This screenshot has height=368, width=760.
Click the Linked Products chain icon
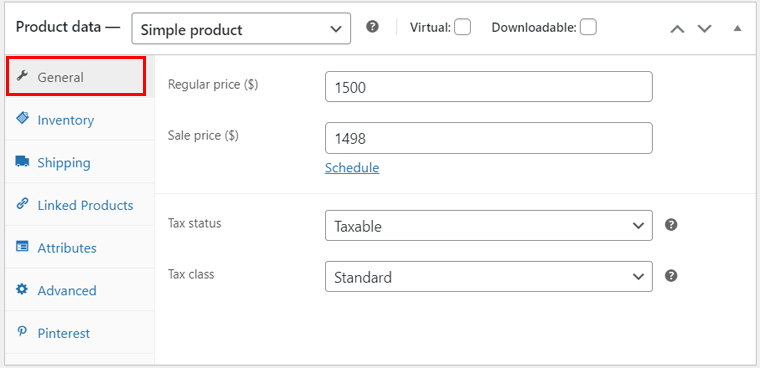(x=22, y=203)
